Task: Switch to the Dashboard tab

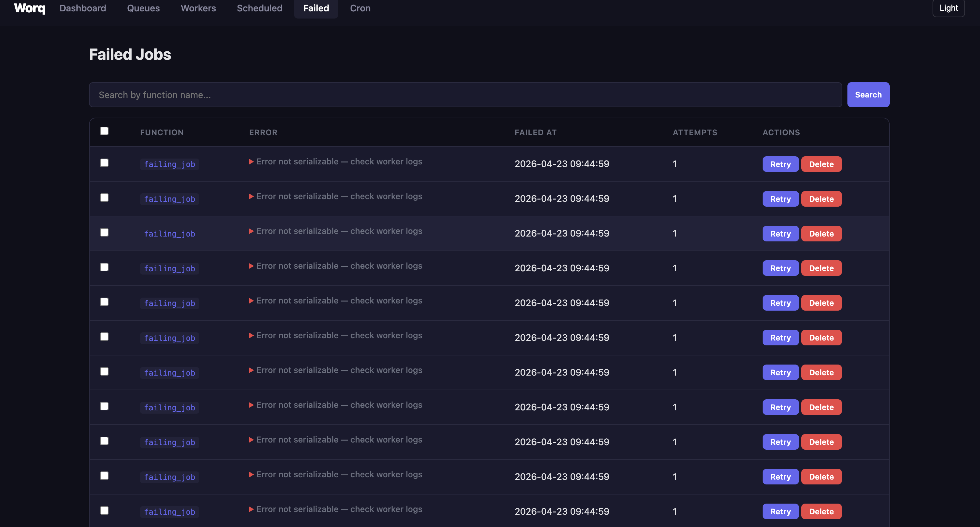Action: [x=83, y=8]
